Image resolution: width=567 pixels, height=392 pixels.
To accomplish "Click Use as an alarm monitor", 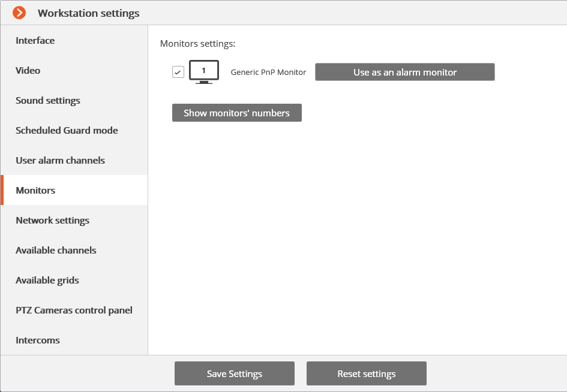I will (x=404, y=72).
